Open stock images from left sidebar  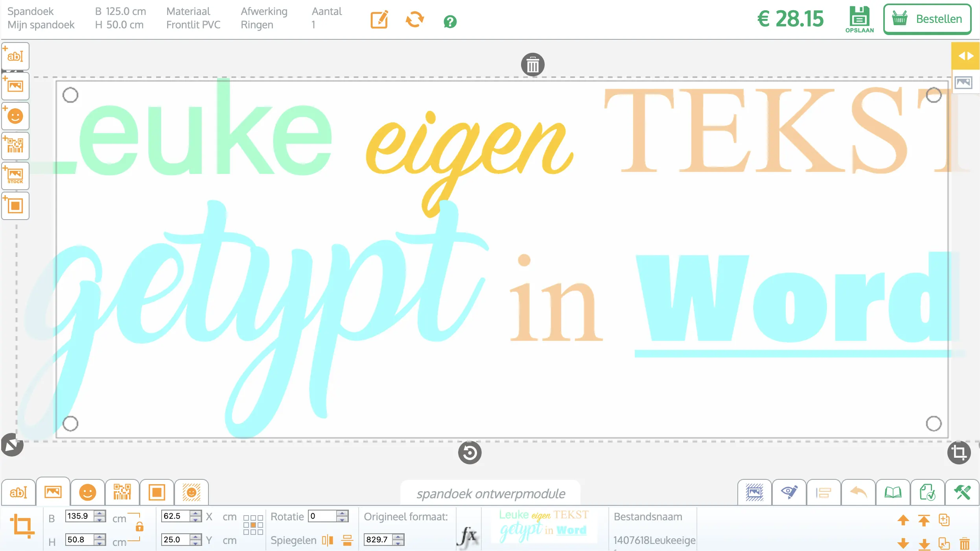(x=15, y=176)
